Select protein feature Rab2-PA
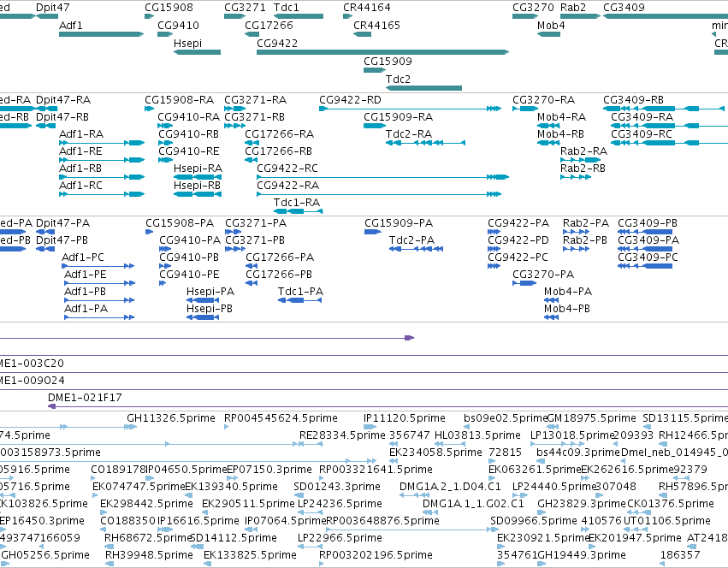 (577, 232)
